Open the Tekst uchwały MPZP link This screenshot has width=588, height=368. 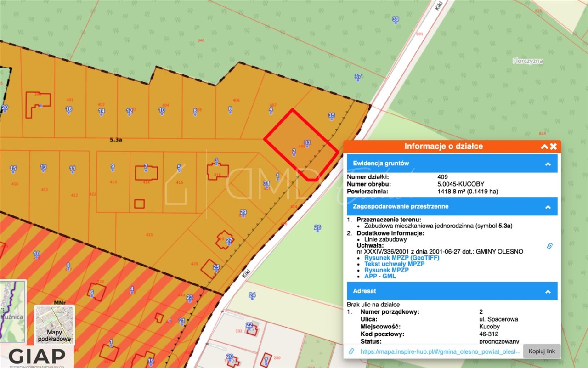tap(394, 264)
